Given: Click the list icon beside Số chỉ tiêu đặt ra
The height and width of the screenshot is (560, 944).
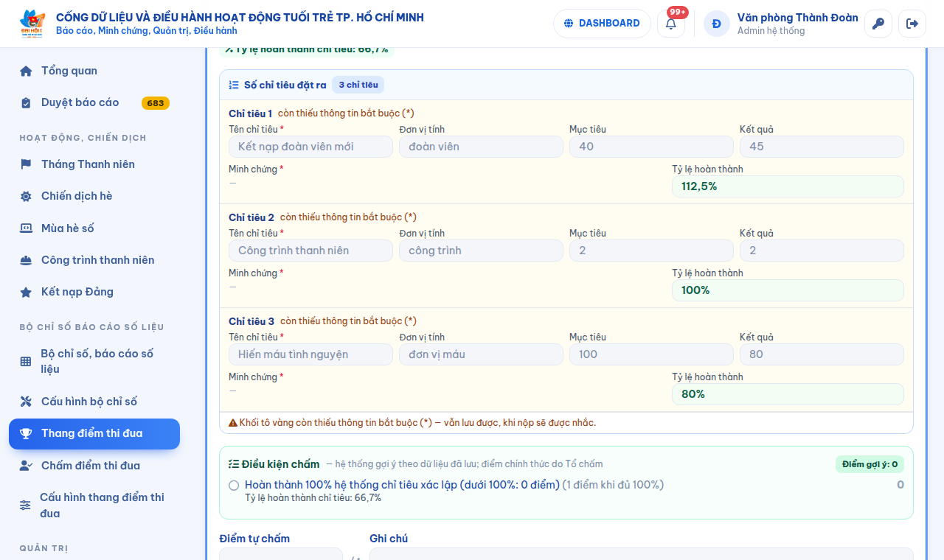Looking at the screenshot, I should point(234,85).
